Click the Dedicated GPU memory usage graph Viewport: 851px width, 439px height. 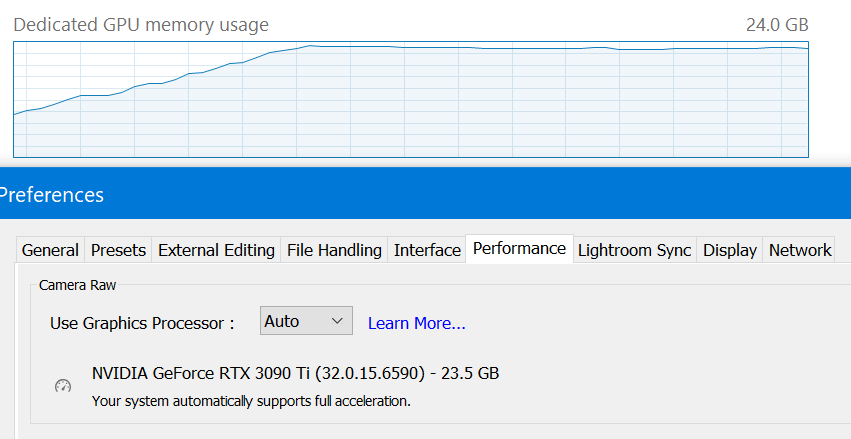point(411,99)
